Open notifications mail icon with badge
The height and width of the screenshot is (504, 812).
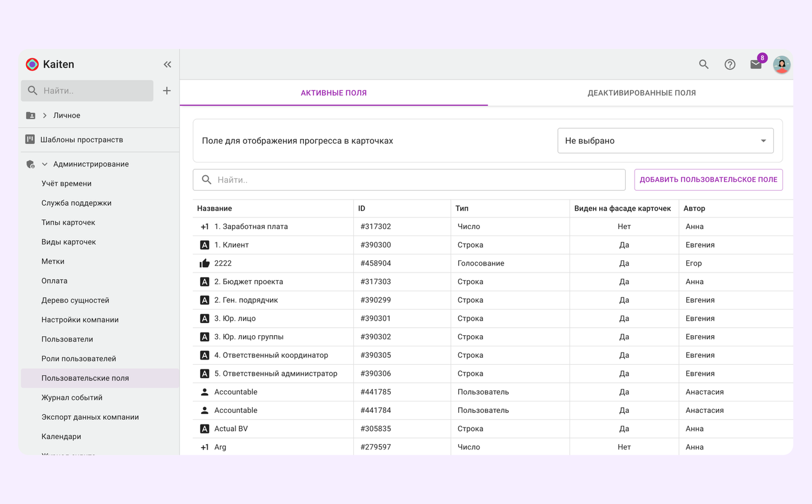(756, 64)
